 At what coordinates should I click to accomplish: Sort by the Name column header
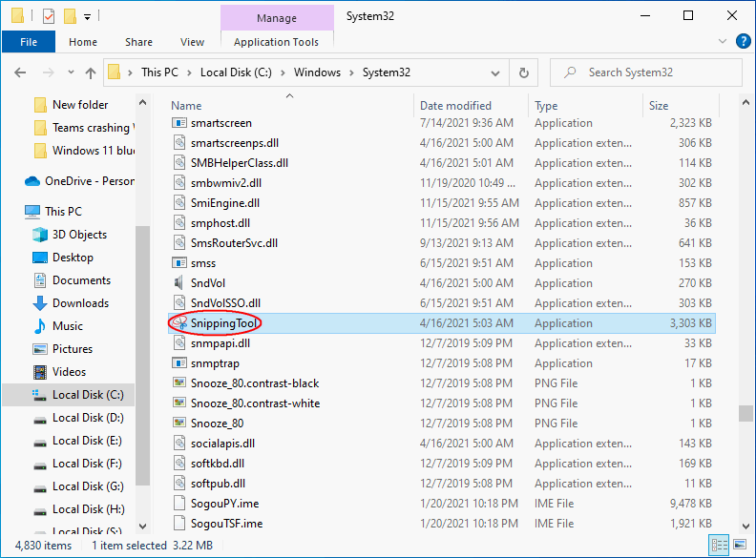(186, 106)
